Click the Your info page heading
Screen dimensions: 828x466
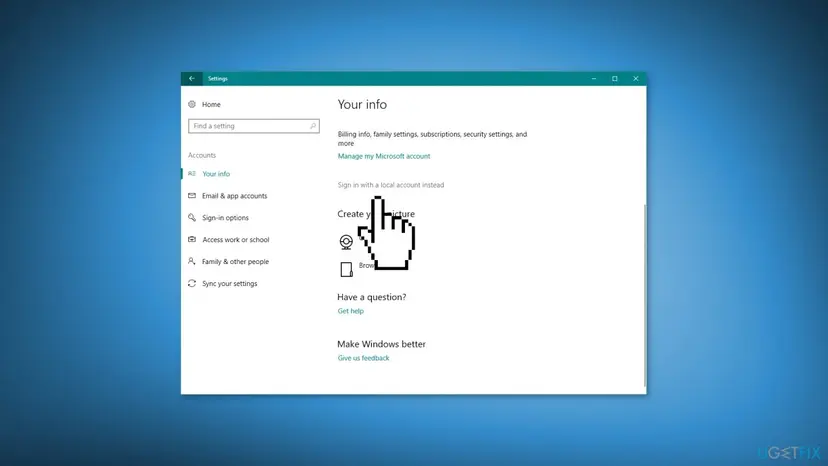(362, 105)
